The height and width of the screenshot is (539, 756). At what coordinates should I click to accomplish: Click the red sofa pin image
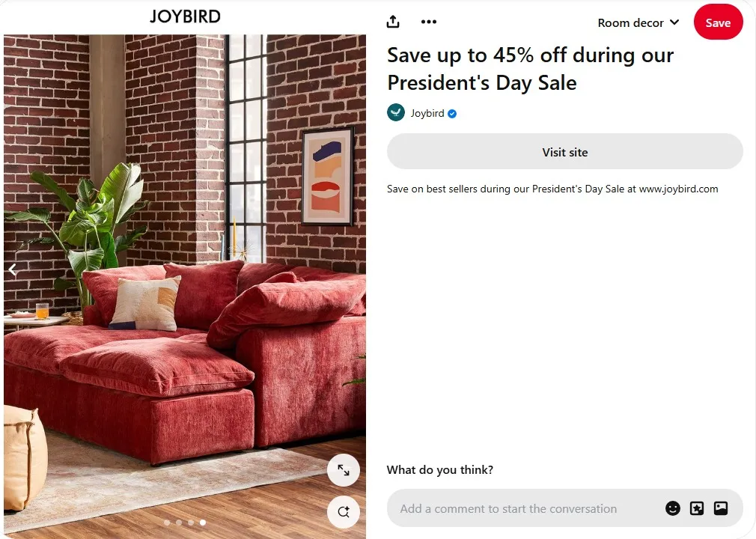[183, 284]
